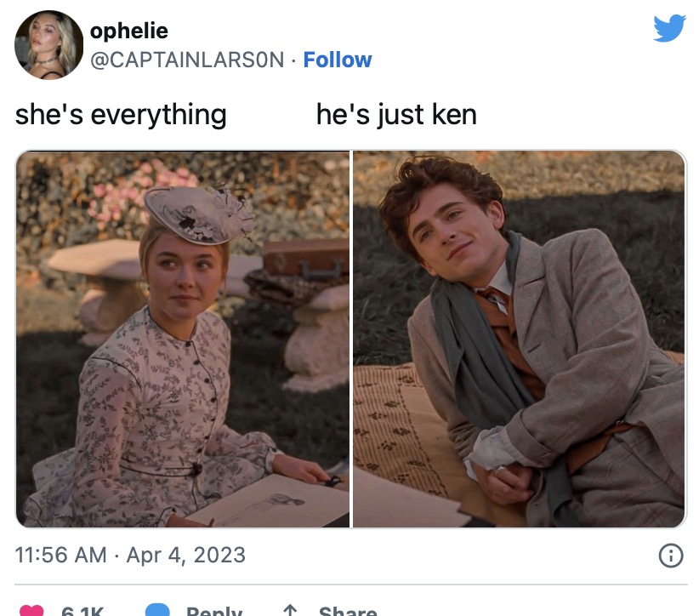Like the tweet with the heart icon
This screenshot has width=699, height=616.
[31, 610]
